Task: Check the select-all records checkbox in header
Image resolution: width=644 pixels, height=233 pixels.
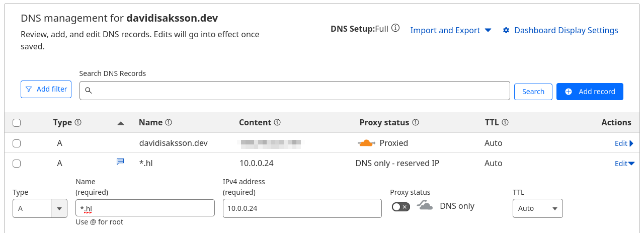Action: coord(17,123)
